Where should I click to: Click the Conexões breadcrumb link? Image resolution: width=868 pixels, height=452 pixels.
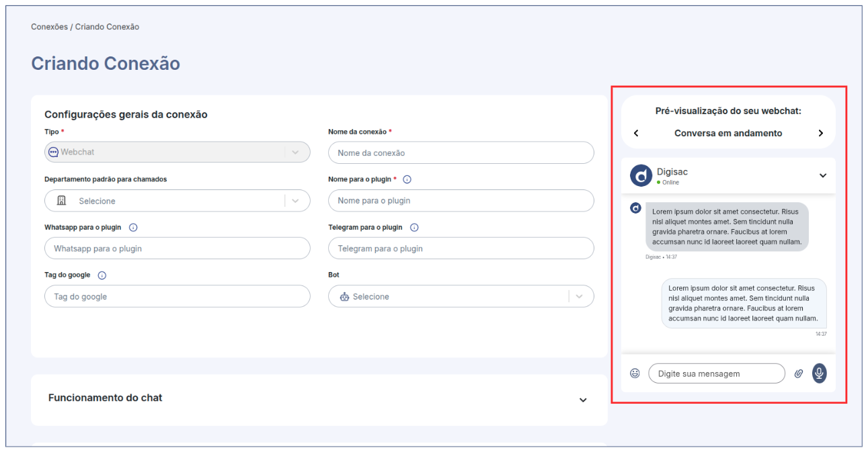point(49,27)
